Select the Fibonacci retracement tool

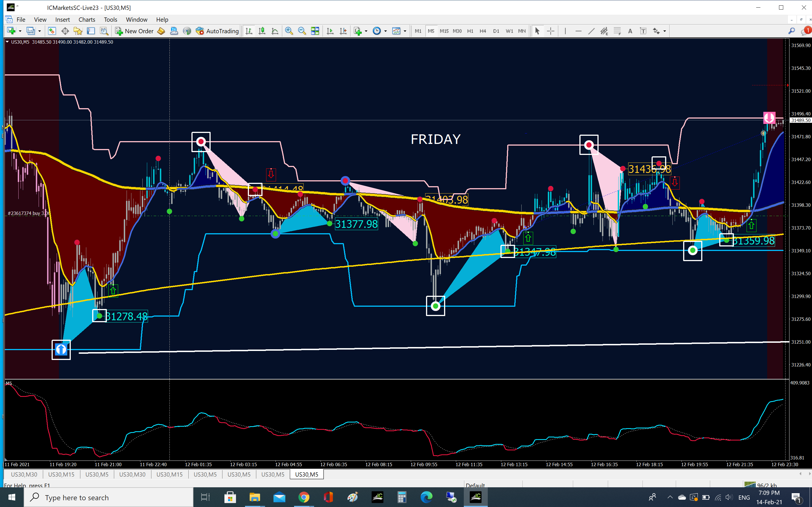(x=617, y=31)
